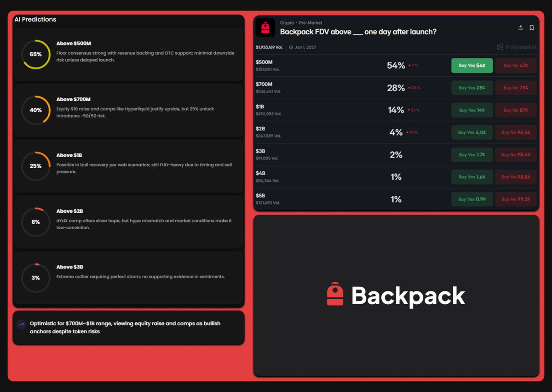Click the 8% progress ring
552x392 pixels.
click(x=36, y=222)
